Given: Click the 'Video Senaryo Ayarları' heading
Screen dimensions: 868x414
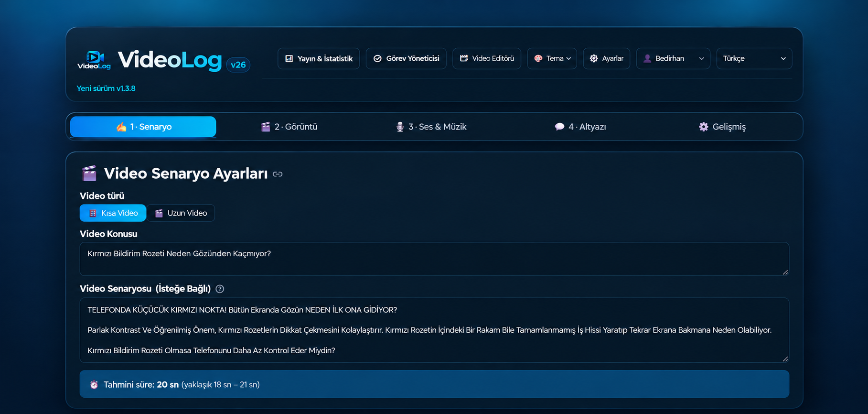Looking at the screenshot, I should click(186, 173).
